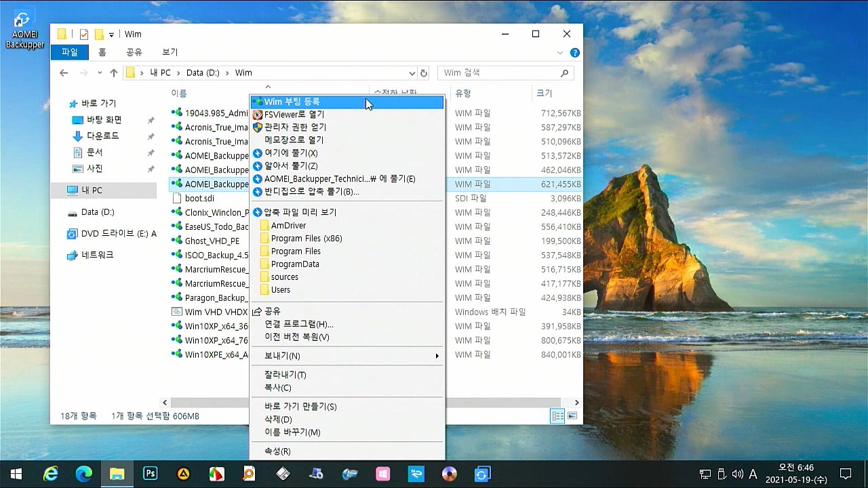Open recent locations dropdown arrow
Image resolution: width=868 pixels, height=488 pixels.
pyautogui.click(x=99, y=73)
